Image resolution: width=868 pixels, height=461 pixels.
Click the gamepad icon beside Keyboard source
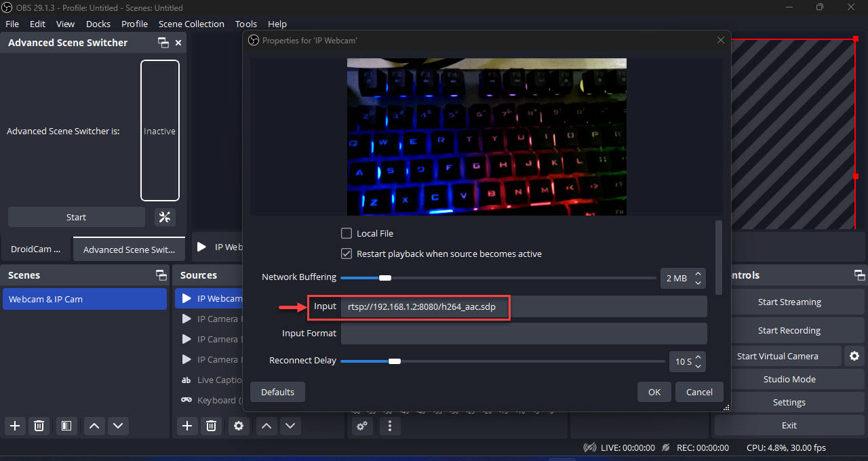(186, 400)
